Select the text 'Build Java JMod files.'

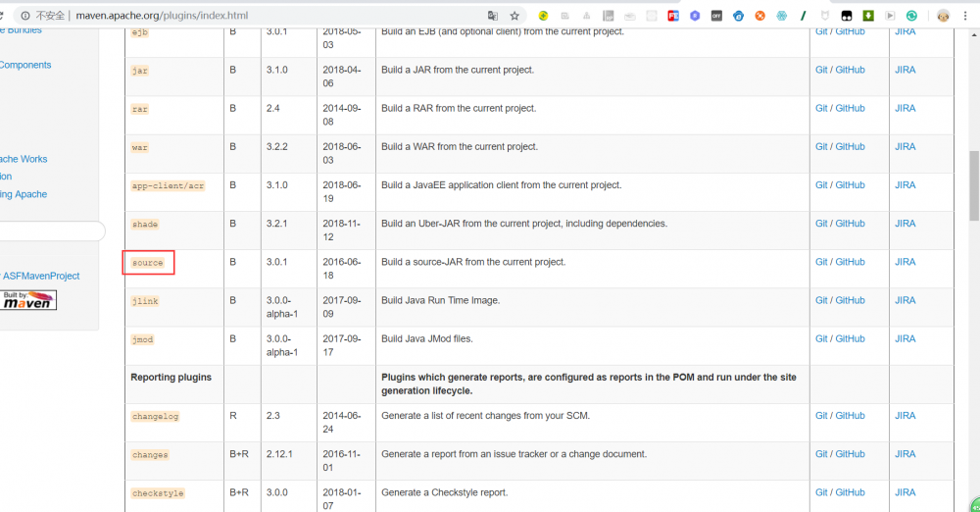[427, 338]
